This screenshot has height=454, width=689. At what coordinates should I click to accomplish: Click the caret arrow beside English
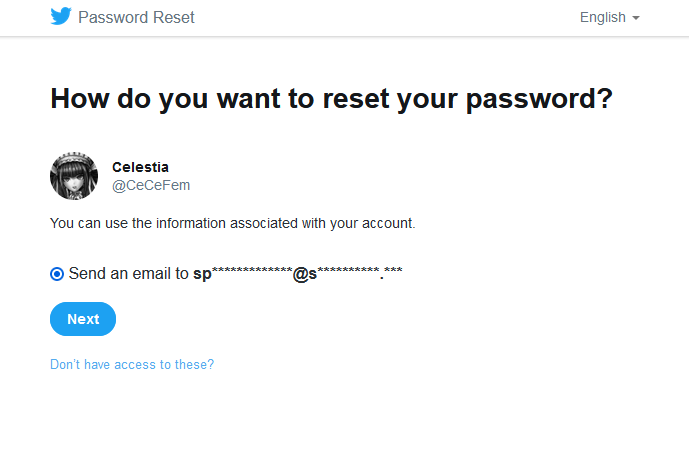point(635,18)
